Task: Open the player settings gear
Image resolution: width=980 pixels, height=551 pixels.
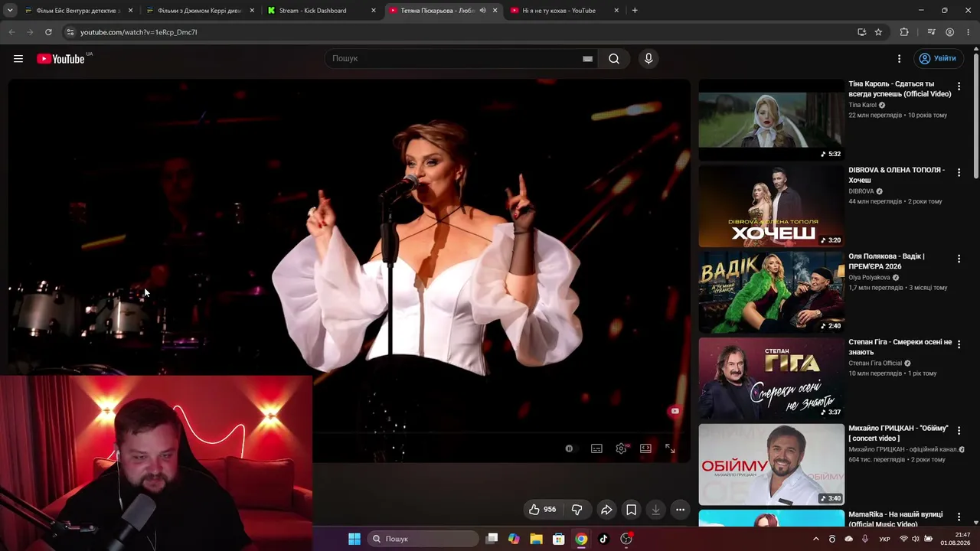Action: 622,448
